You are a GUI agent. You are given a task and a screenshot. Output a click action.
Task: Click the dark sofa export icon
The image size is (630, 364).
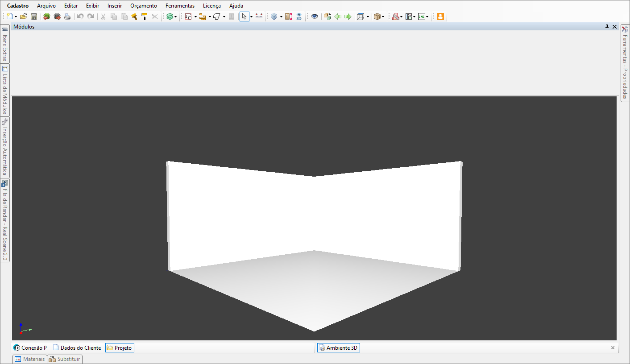point(57,17)
